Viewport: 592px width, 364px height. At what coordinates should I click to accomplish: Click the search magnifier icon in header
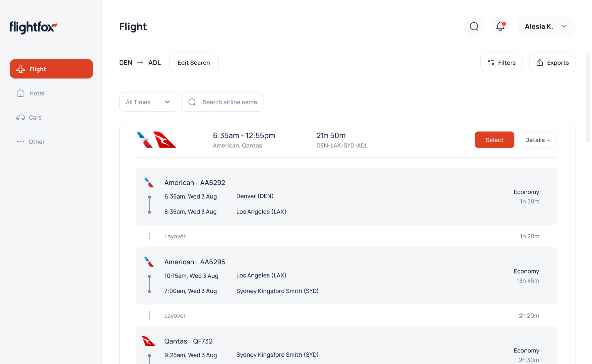[x=474, y=27]
